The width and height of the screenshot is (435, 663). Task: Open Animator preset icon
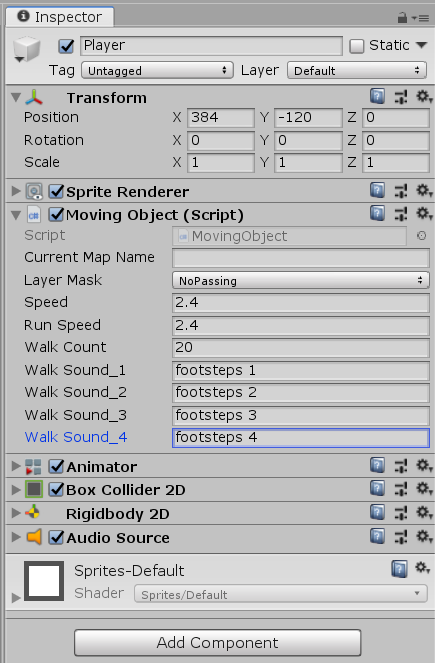pyautogui.click(x=401, y=466)
